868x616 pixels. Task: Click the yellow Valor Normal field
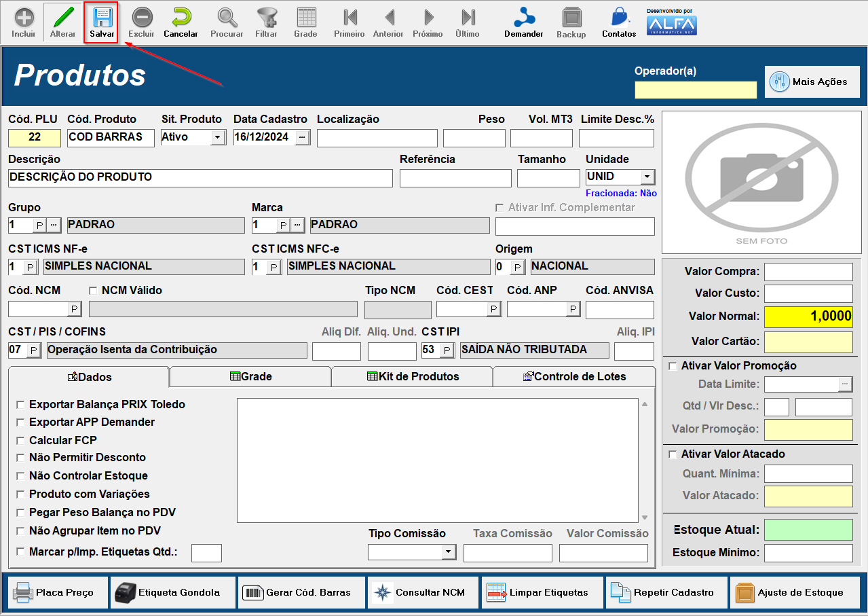(808, 316)
